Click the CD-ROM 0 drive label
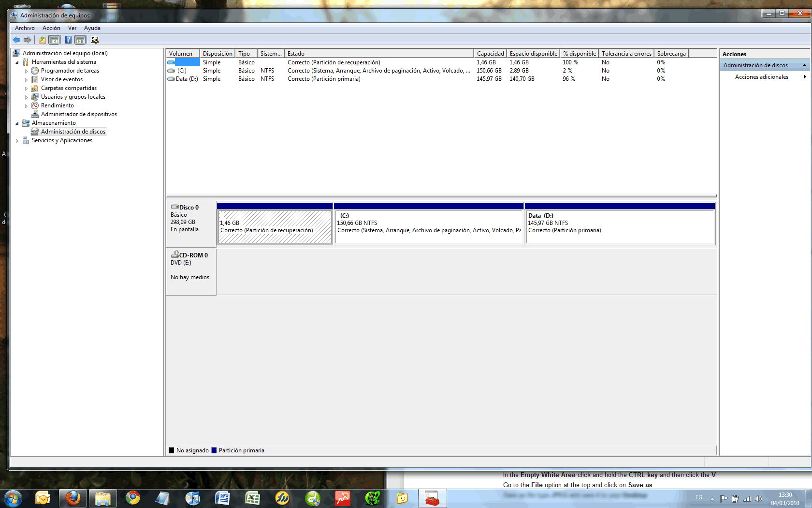The width and height of the screenshot is (812, 508). coord(193,255)
